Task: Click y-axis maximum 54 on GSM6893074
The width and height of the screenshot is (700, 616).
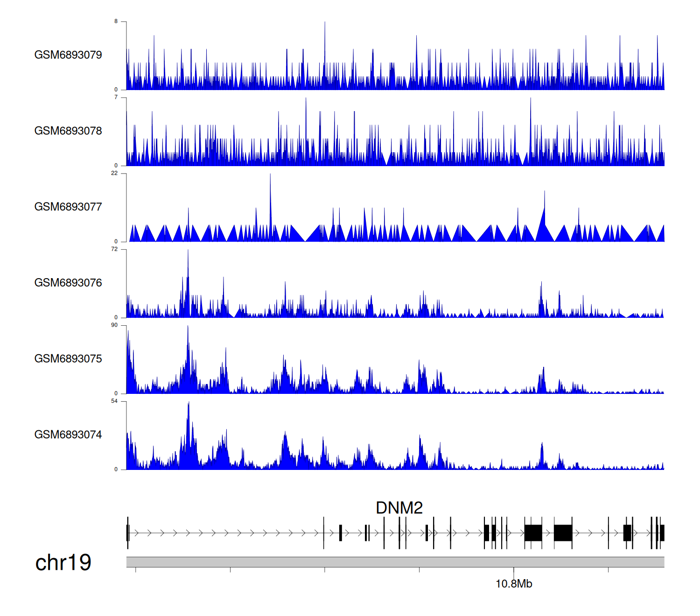Action: click(114, 401)
